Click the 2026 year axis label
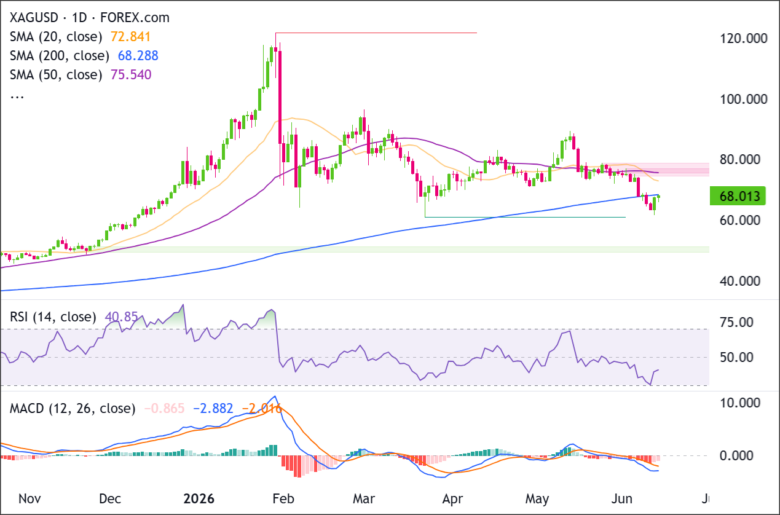 click(198, 499)
